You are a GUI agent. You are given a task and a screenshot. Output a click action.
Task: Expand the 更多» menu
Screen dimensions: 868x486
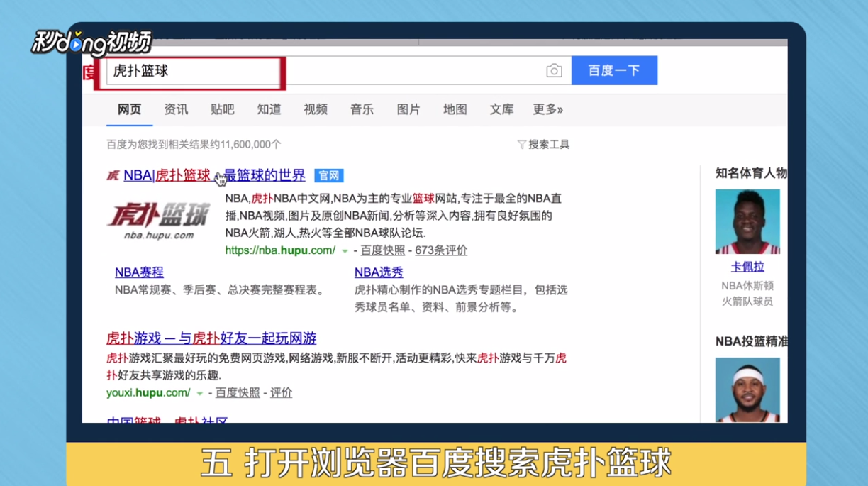click(548, 109)
